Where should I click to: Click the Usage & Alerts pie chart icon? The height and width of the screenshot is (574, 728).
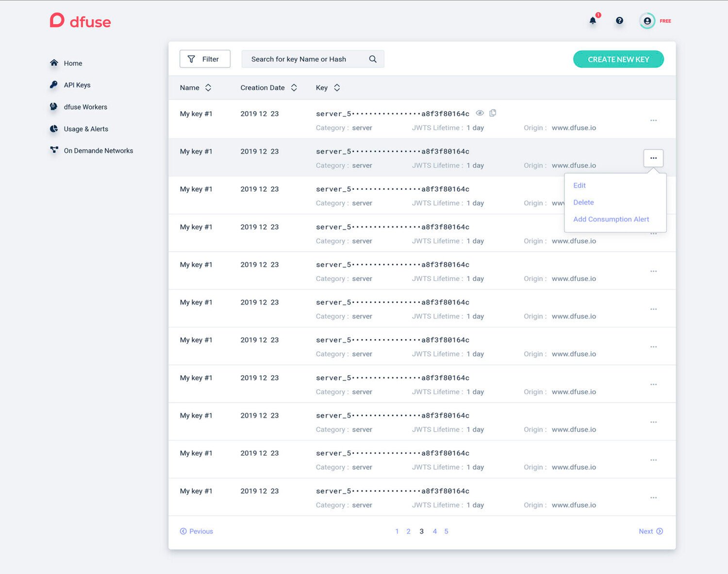(54, 129)
